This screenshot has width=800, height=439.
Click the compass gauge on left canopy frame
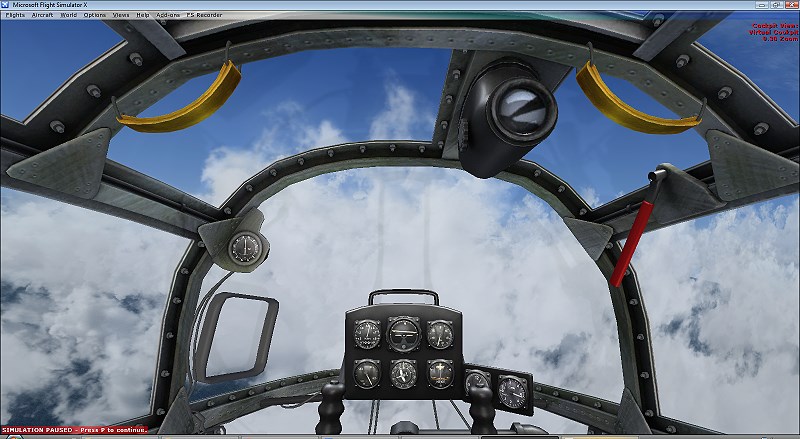(246, 248)
